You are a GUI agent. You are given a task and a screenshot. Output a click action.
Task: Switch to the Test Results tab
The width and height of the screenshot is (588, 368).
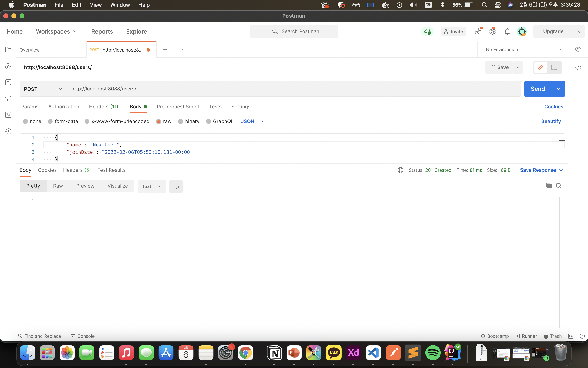[111, 170]
